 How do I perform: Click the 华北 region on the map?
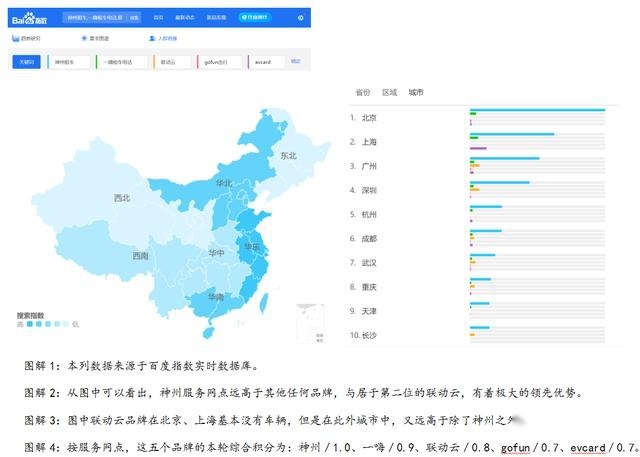(224, 183)
